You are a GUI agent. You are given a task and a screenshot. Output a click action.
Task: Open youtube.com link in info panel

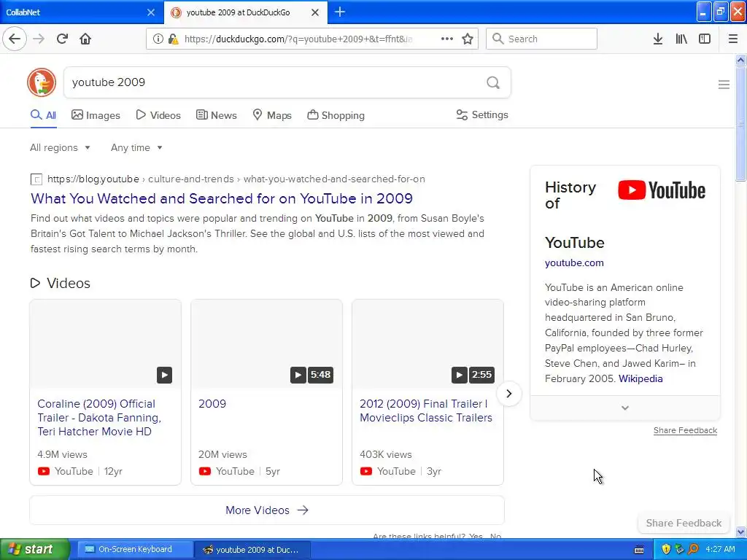(x=574, y=262)
